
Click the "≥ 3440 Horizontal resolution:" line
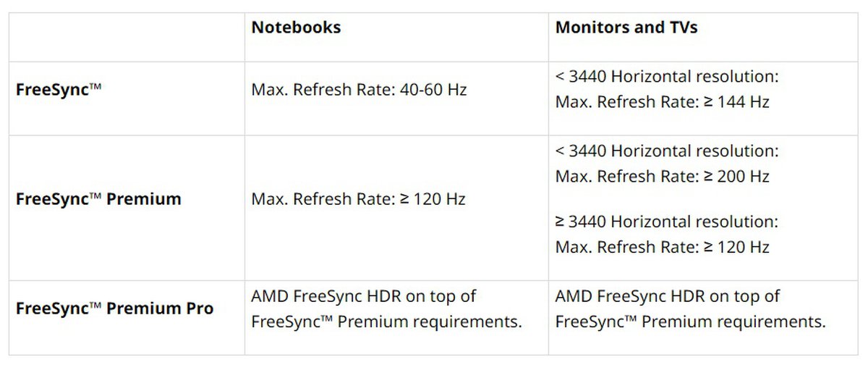point(667,222)
